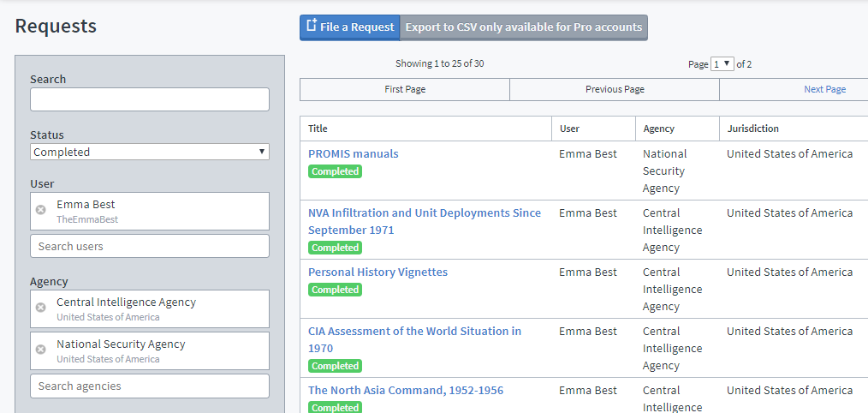Click Emma Best in PROMIS manuals row
The height and width of the screenshot is (413, 868).
(x=588, y=154)
